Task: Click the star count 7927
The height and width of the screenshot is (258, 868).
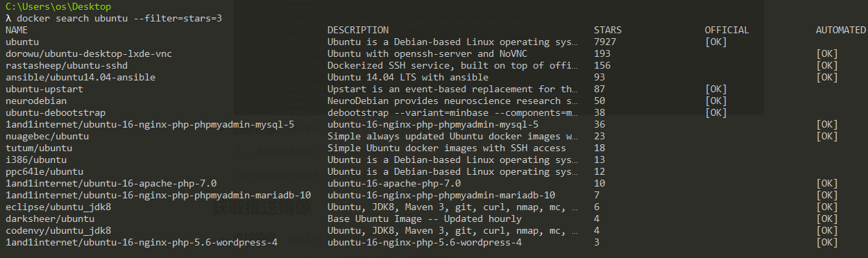Action: point(605,42)
